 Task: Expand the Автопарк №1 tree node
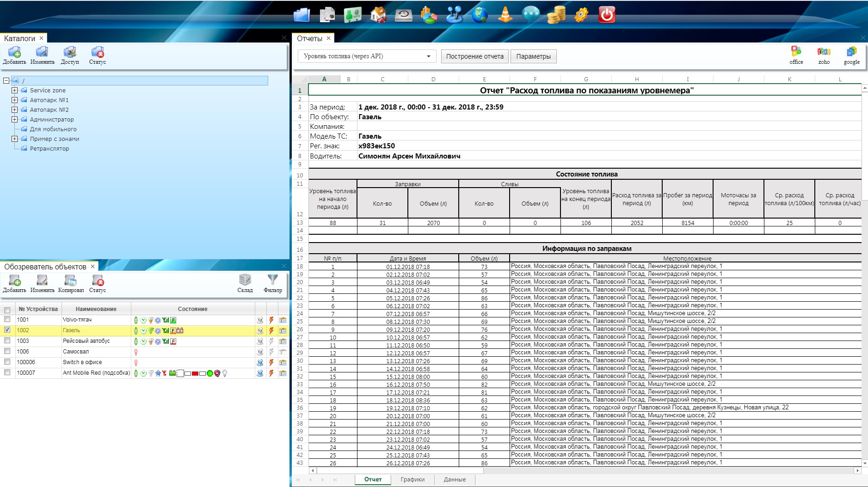(x=15, y=100)
